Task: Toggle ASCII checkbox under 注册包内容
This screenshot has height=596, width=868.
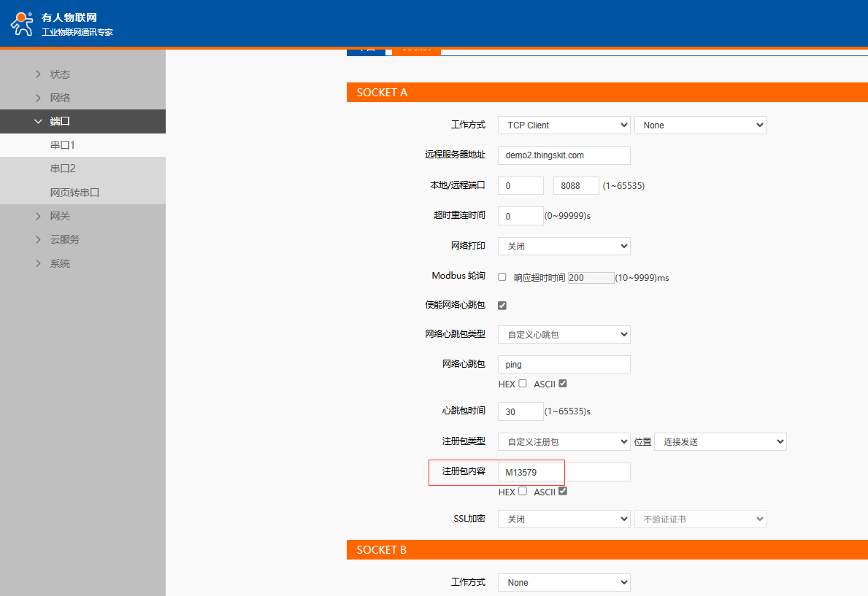Action: point(562,492)
